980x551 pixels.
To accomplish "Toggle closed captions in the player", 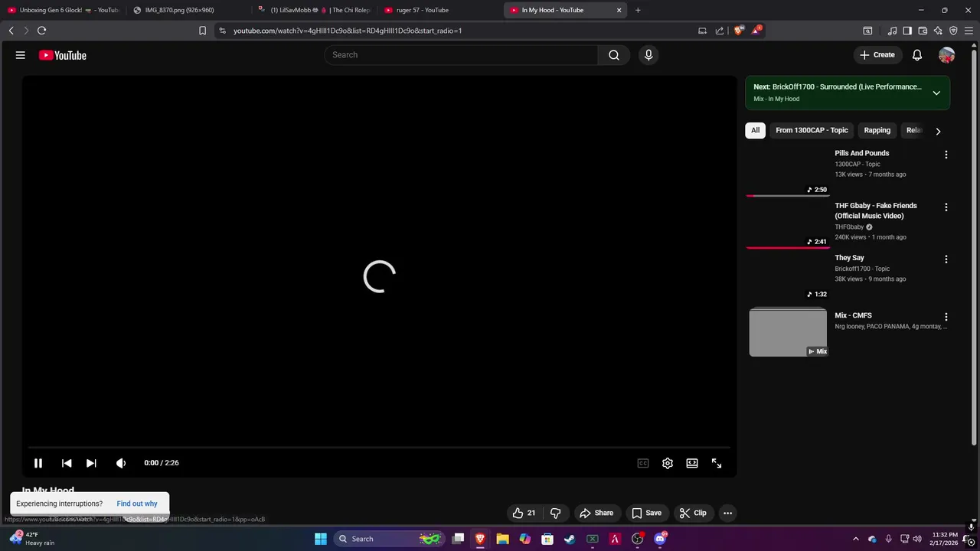I will tap(643, 463).
